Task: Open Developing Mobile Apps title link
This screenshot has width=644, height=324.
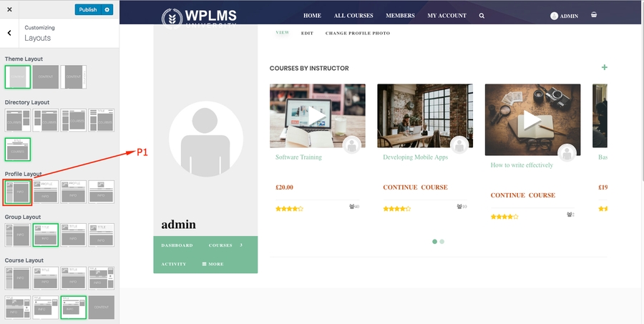Action: click(x=415, y=157)
